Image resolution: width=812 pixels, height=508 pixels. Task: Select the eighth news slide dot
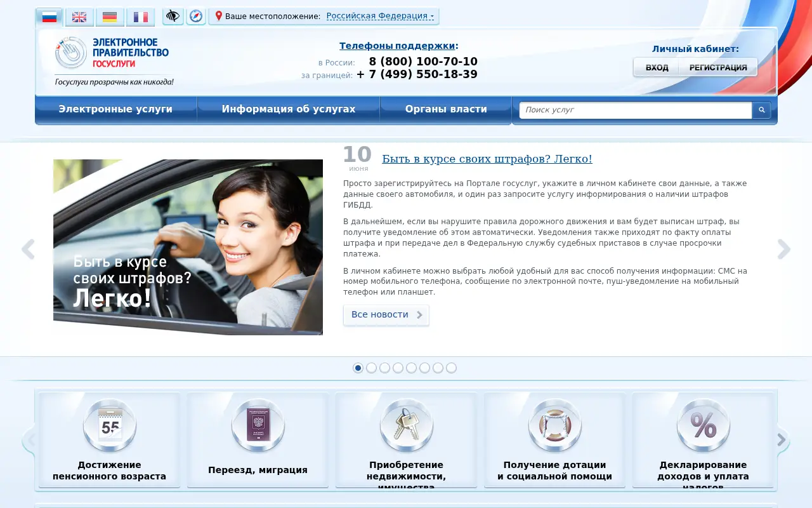(x=452, y=368)
